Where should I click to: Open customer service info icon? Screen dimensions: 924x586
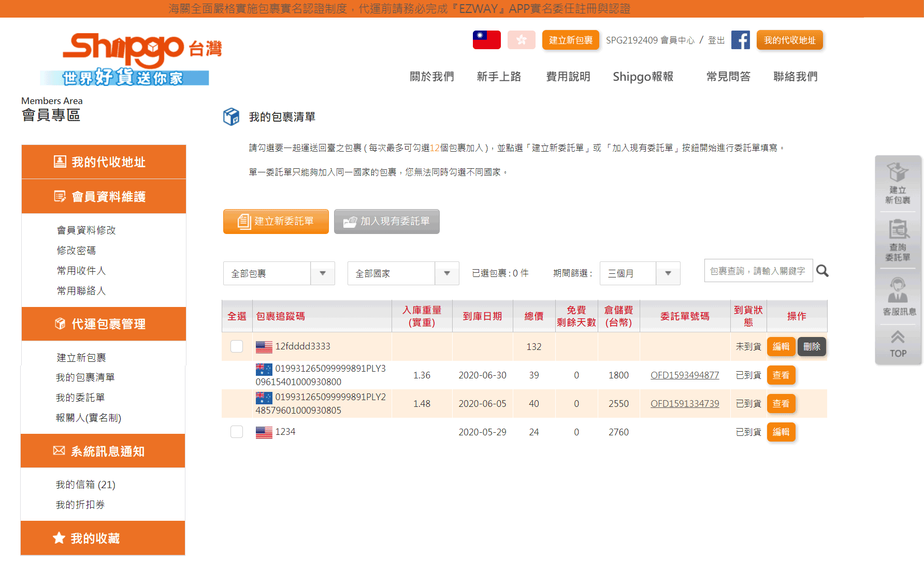coord(898,297)
